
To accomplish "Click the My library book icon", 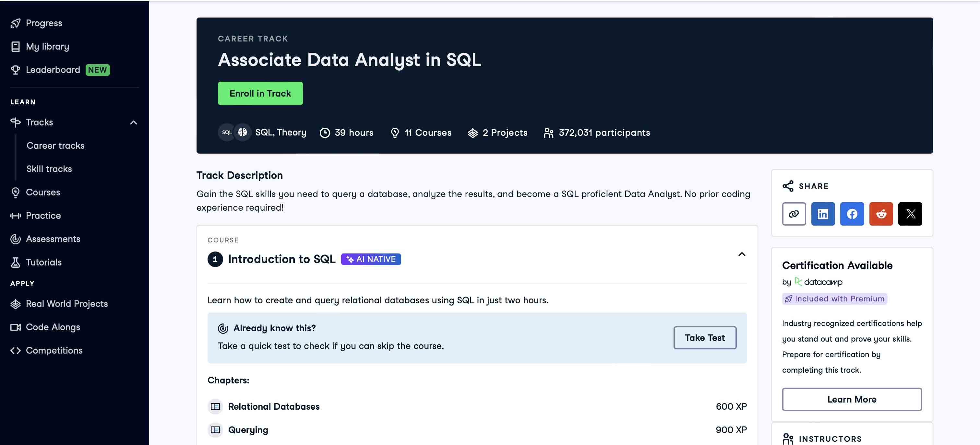I will [16, 46].
